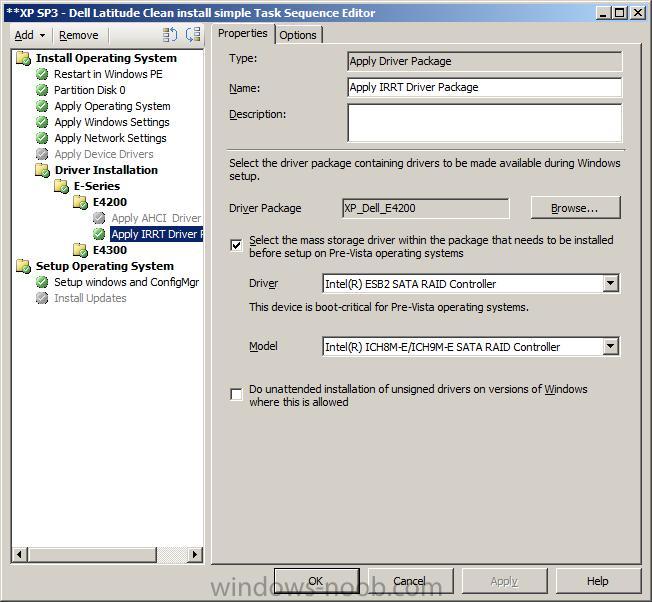This screenshot has height=602, width=652.
Task: Click the move step up toolbar icon
Action: coord(170,35)
